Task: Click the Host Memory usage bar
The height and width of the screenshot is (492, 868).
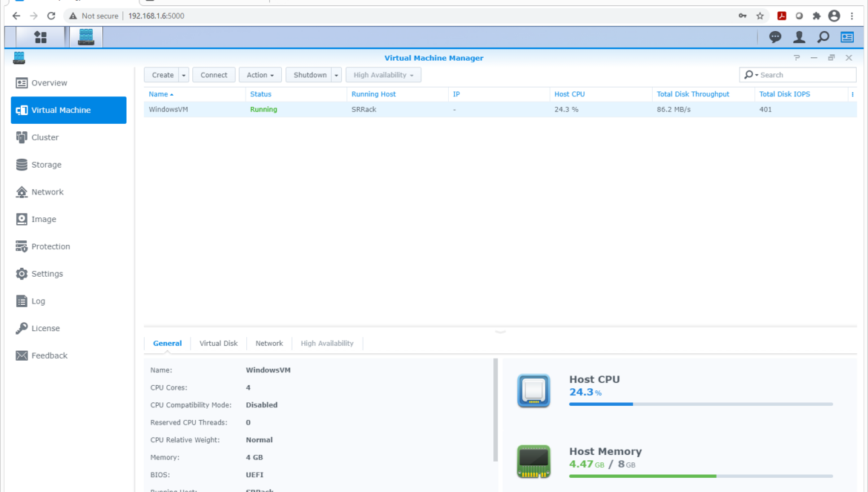Action: click(701, 476)
